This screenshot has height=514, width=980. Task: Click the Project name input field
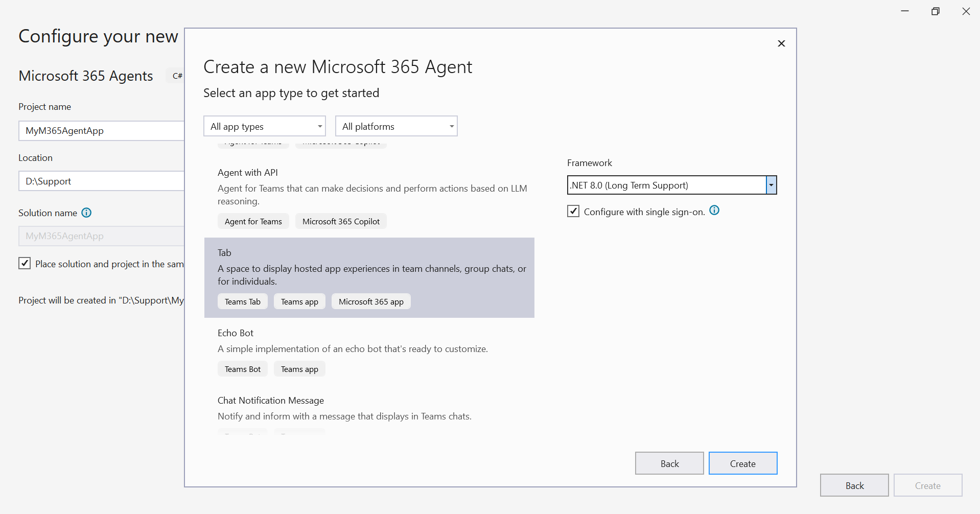(101, 131)
